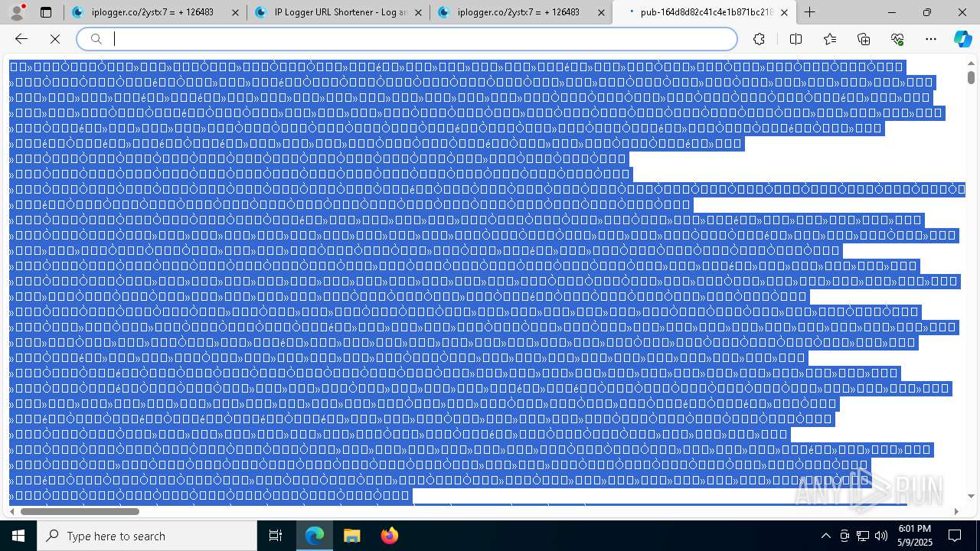Viewport: 980px width, 551px height.
Task: Open Task View from taskbar
Action: click(x=276, y=536)
